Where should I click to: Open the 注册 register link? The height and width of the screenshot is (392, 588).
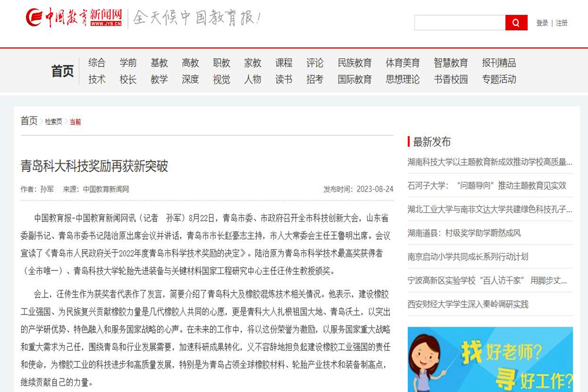(562, 23)
